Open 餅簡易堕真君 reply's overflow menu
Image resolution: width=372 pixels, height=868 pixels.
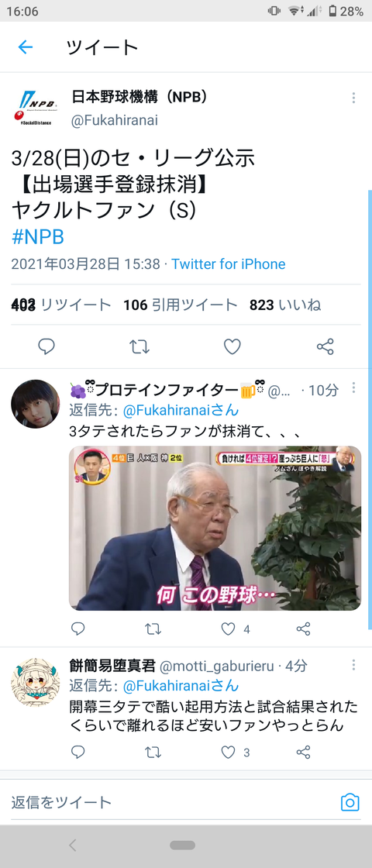point(353,665)
